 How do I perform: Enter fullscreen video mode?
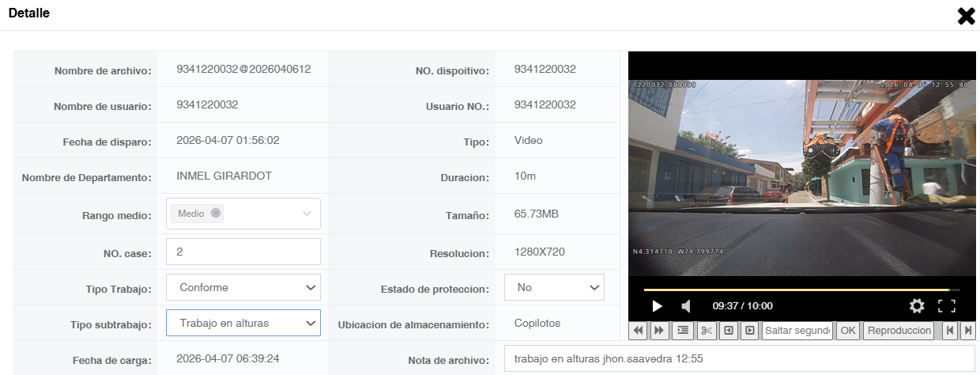click(x=947, y=305)
